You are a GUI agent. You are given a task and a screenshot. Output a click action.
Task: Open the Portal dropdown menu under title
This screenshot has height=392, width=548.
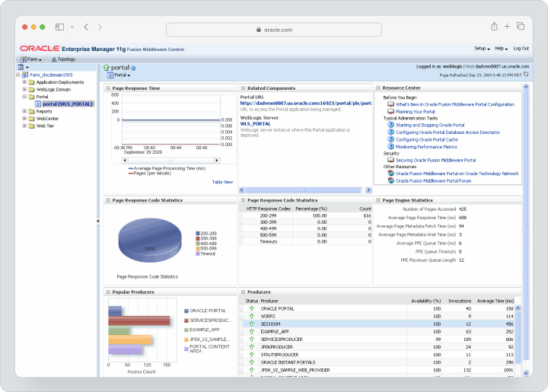(x=119, y=75)
